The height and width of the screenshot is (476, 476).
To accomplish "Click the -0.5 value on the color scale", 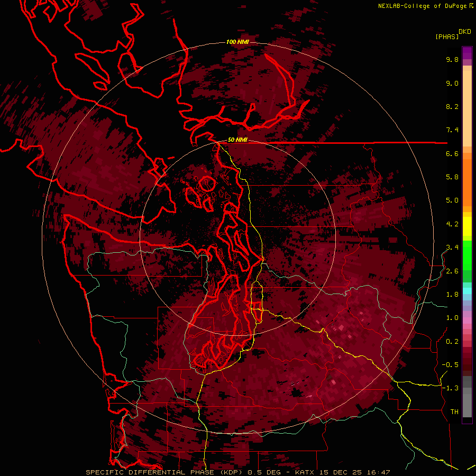I will 450,365.
